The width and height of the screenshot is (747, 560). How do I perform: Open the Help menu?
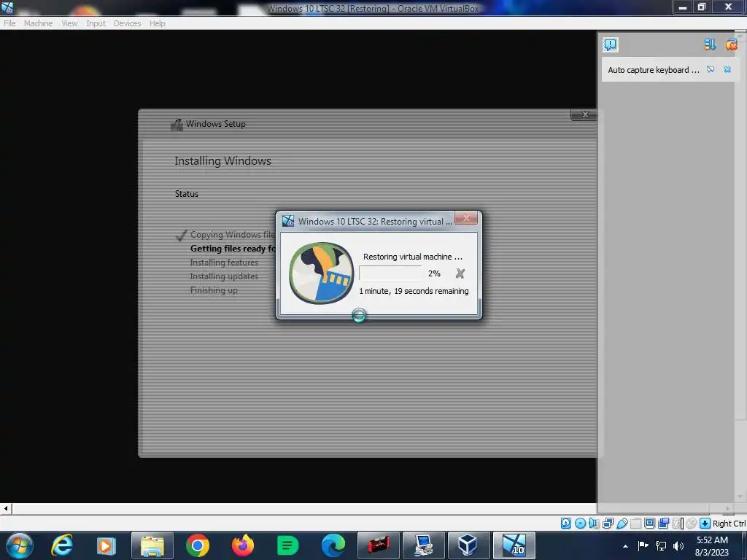[x=158, y=23]
